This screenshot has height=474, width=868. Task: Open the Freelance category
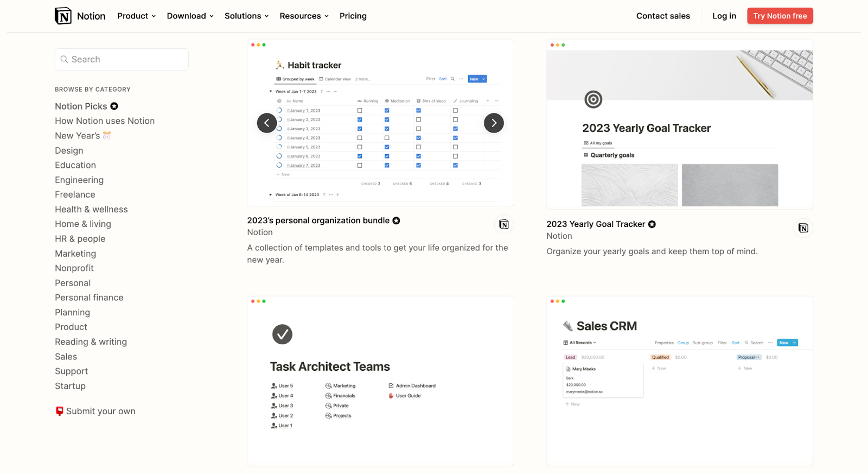click(x=75, y=194)
